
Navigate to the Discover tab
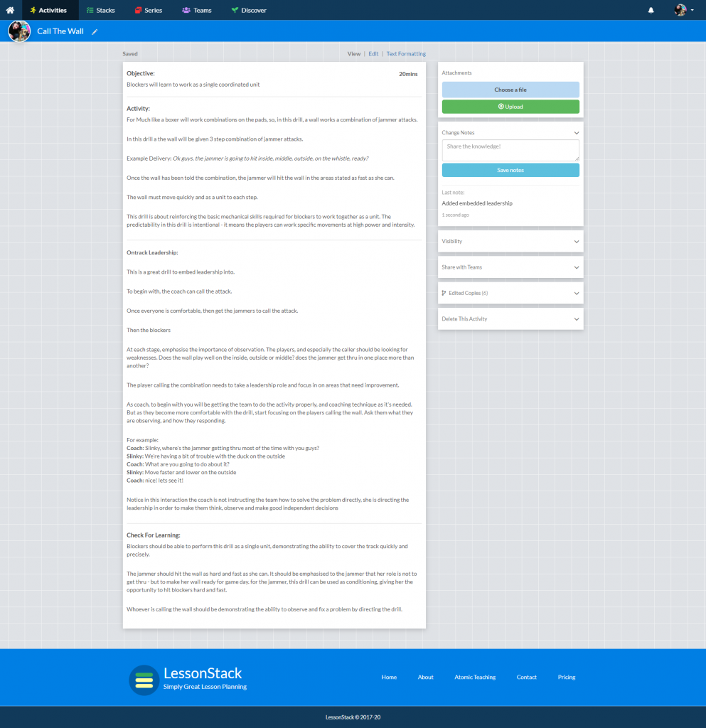(249, 10)
